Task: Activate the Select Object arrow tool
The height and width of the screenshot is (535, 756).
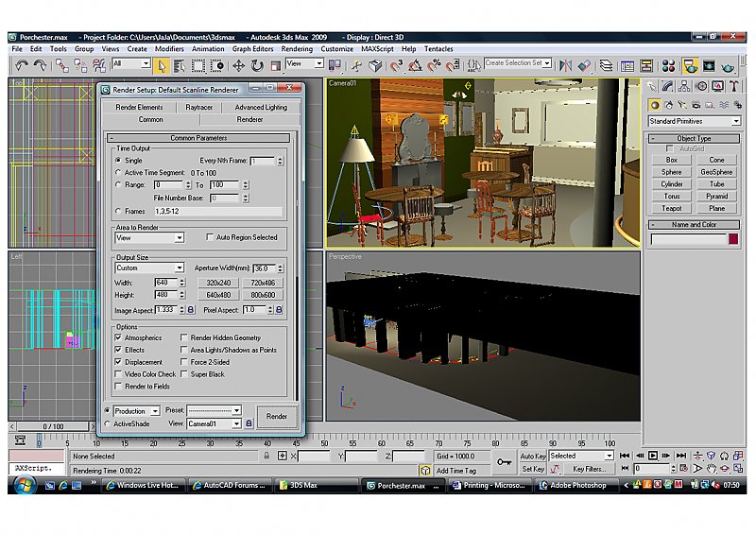Action: [162, 65]
